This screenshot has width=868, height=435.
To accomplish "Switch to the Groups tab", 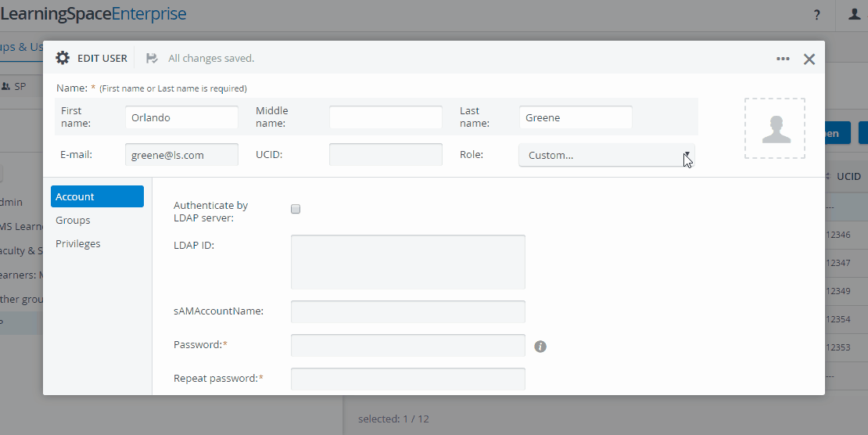I will pyautogui.click(x=73, y=220).
